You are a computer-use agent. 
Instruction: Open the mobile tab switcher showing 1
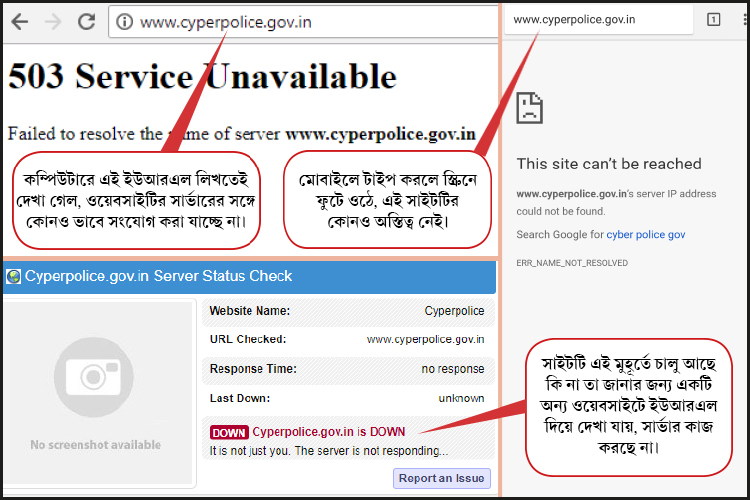713,19
